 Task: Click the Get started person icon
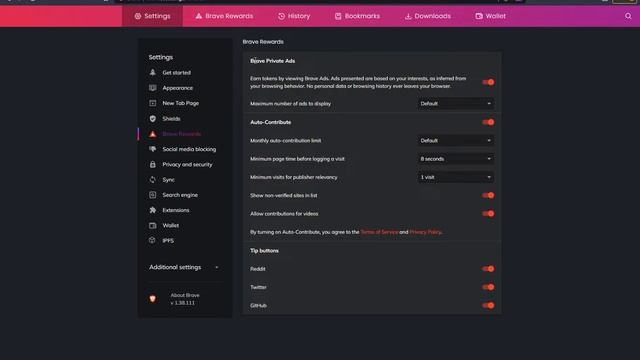[153, 72]
